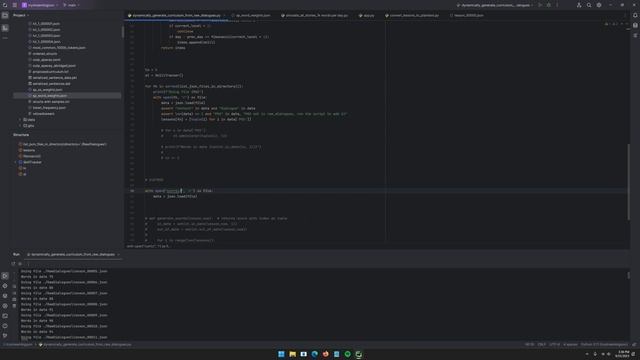Toggle read-only lock icon in status bar

click(634, 344)
